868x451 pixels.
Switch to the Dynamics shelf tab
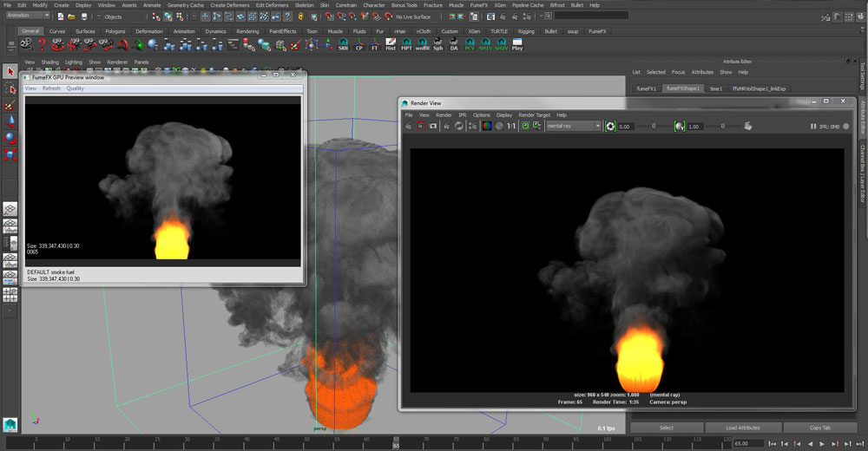point(215,31)
